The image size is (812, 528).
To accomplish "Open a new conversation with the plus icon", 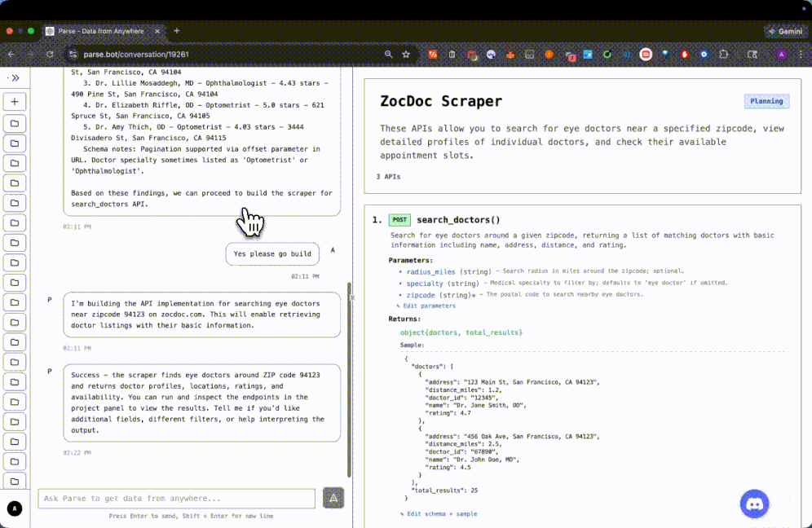I will (15, 101).
